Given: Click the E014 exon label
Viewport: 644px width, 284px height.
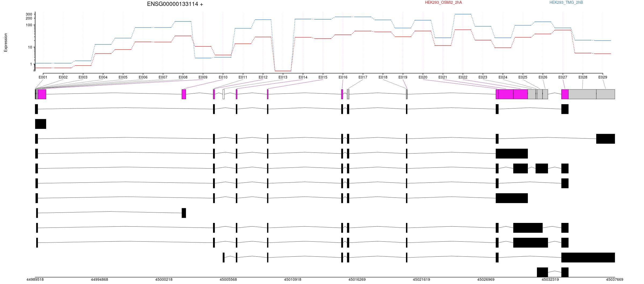Looking at the screenshot, I should pos(303,77).
